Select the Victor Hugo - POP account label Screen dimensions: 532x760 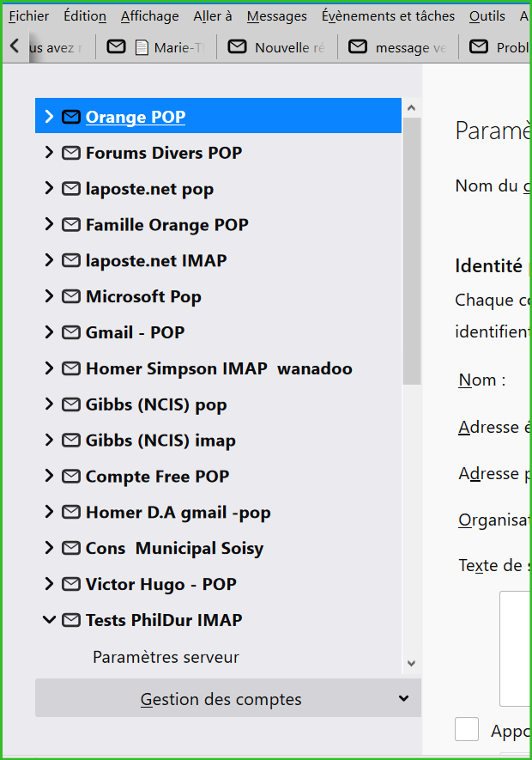pos(160,584)
